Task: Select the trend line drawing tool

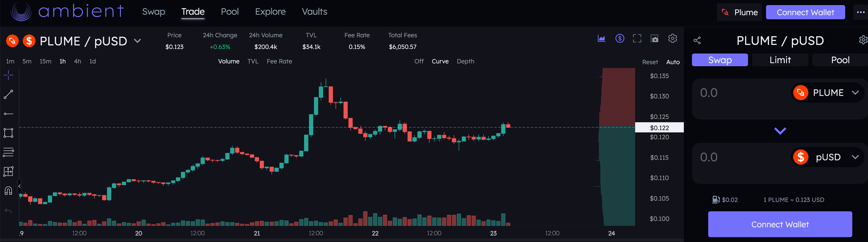Action: [8, 94]
